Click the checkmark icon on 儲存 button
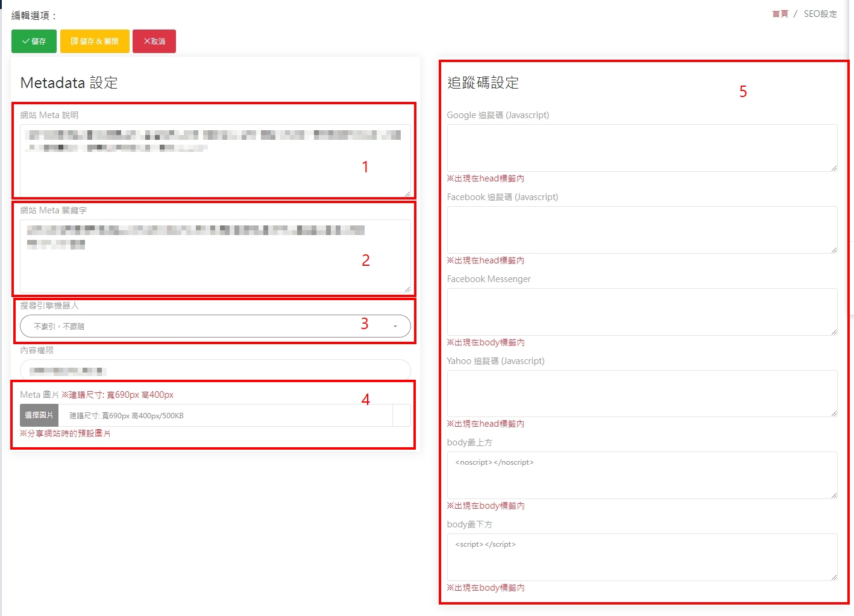This screenshot has height=616, width=854. [x=25, y=42]
